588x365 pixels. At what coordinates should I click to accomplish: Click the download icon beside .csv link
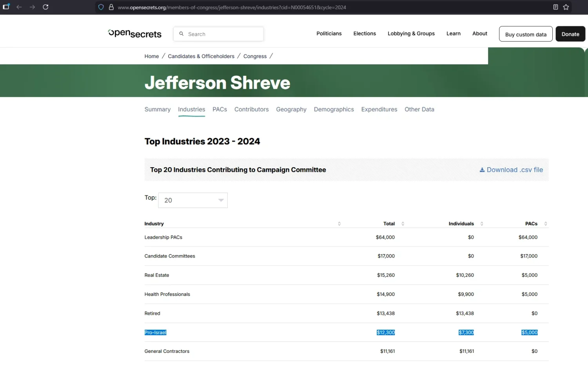[x=482, y=170]
